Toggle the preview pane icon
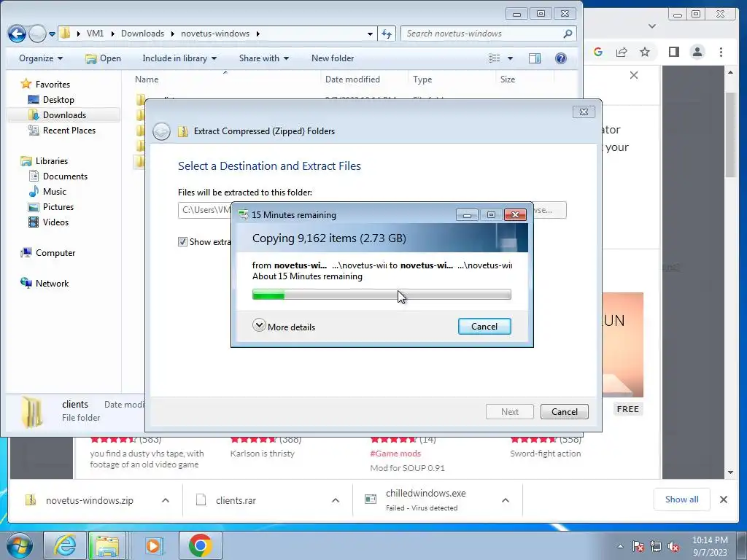The height and width of the screenshot is (560, 747). 535,58
